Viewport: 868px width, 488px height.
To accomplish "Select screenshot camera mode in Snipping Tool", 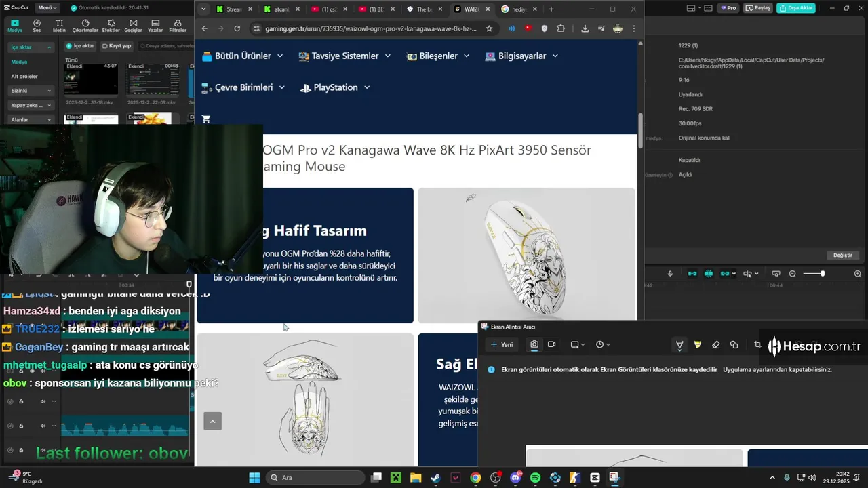I will tap(534, 344).
